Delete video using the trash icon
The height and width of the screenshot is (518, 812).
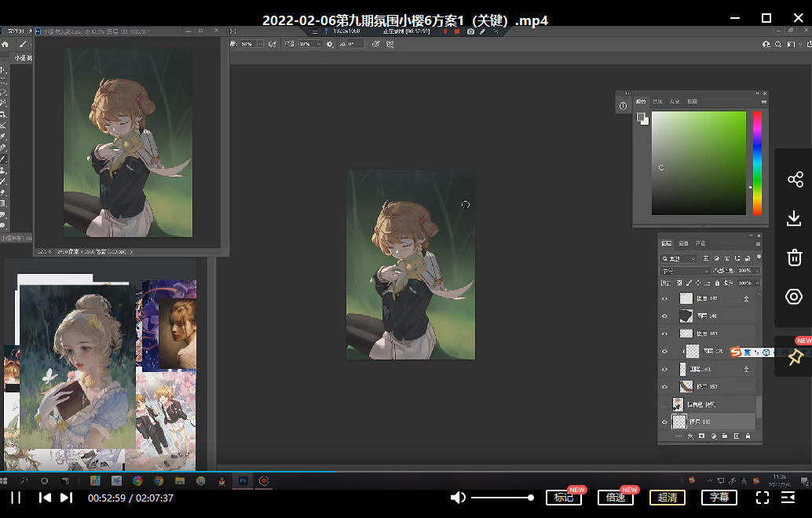tap(794, 257)
